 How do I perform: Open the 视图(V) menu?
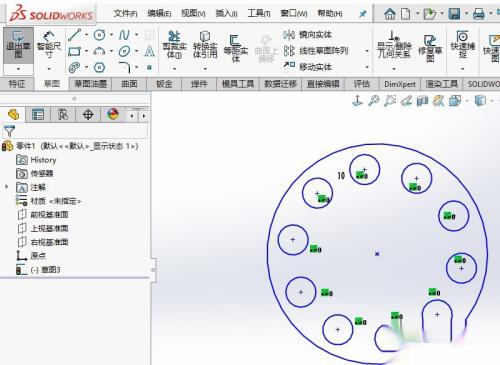click(x=193, y=14)
